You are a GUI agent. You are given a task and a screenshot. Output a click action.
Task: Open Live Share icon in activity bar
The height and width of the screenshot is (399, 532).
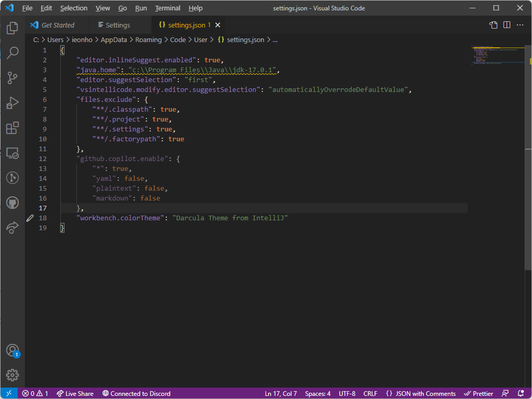pos(12,228)
